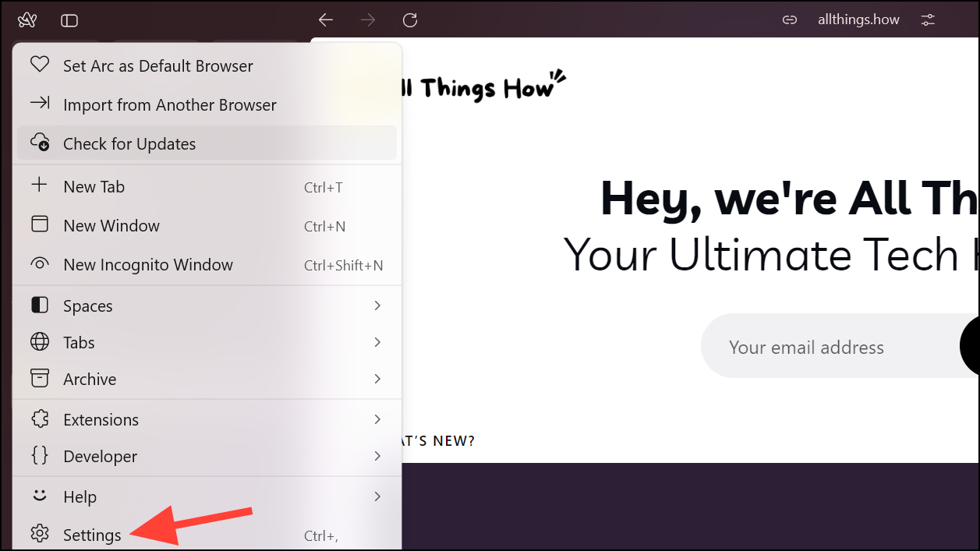Click the Settings gear icon
Screen dimensions: 980x551
pyautogui.click(x=39, y=534)
